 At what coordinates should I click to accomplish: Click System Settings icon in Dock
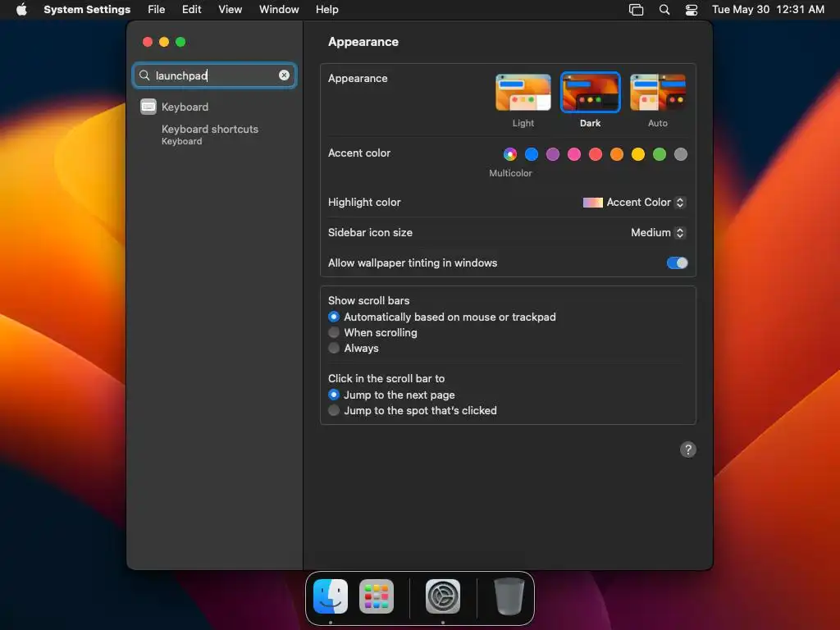(x=442, y=596)
